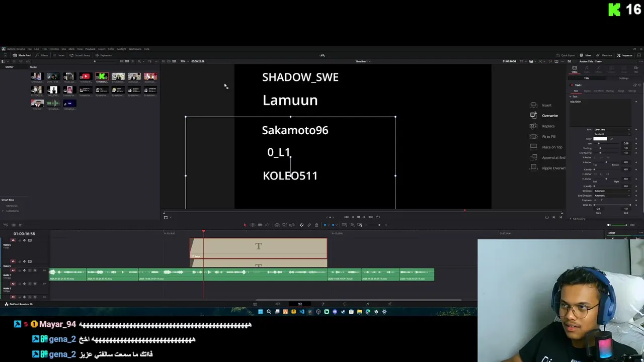Choose Overwrite edit overlay option
This screenshot has width=644, height=362.
544,116
